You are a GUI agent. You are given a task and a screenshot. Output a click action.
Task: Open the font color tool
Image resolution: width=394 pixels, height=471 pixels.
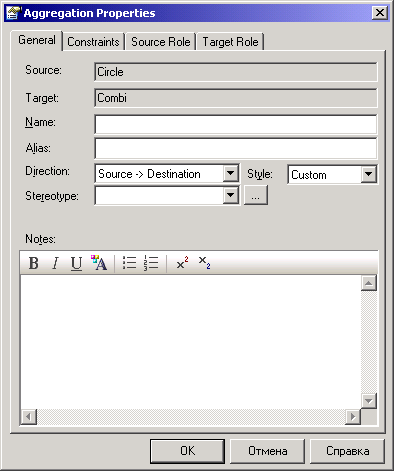tap(99, 263)
